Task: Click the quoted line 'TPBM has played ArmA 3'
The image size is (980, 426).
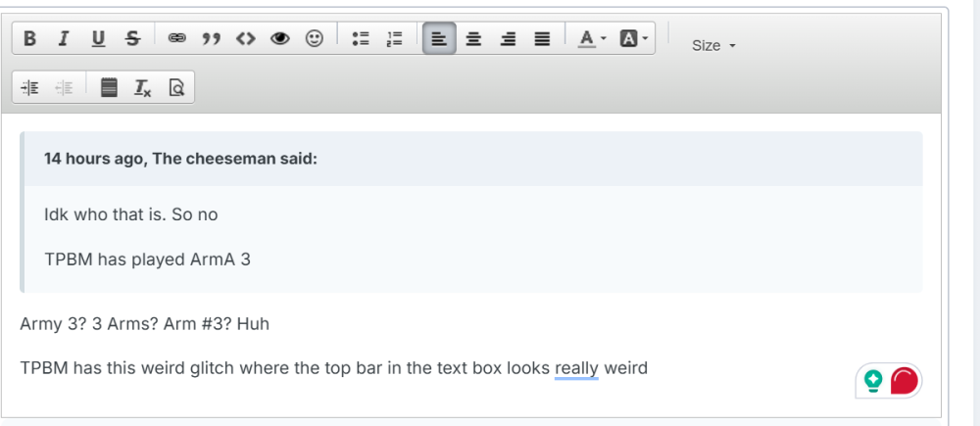Action: tap(148, 260)
